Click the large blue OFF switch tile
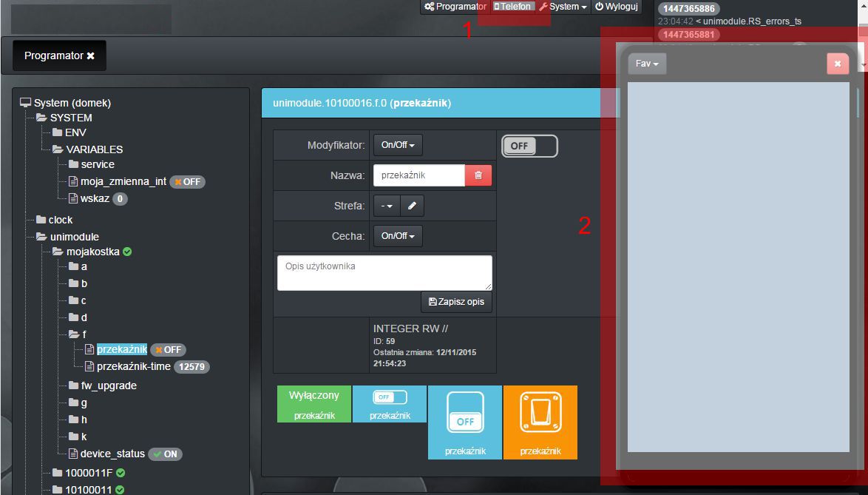868x495 pixels. point(464,422)
